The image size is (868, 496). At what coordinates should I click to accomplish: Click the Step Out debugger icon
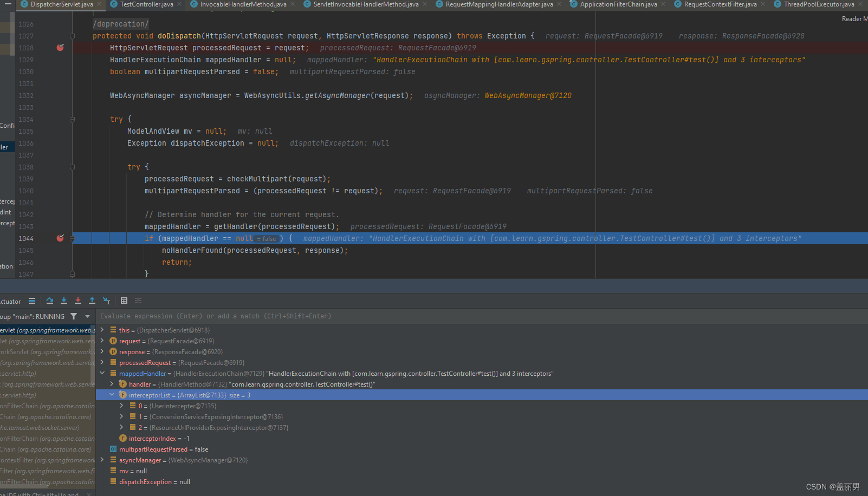click(92, 301)
